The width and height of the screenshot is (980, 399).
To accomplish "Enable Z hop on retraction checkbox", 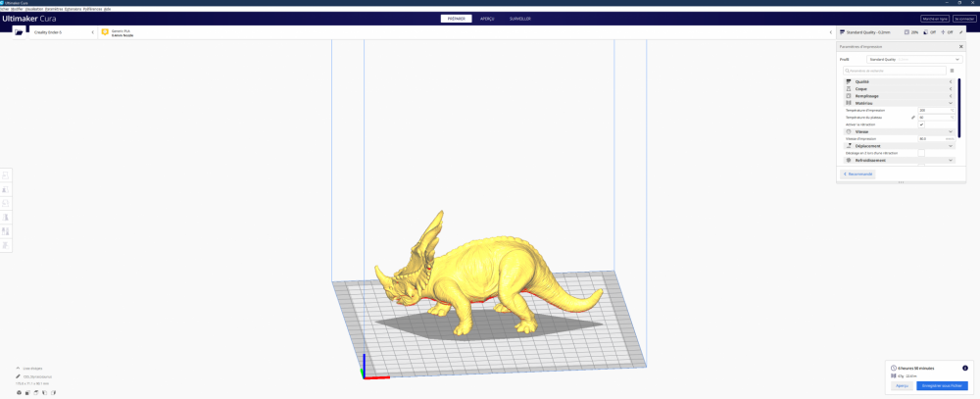I will click(x=921, y=153).
